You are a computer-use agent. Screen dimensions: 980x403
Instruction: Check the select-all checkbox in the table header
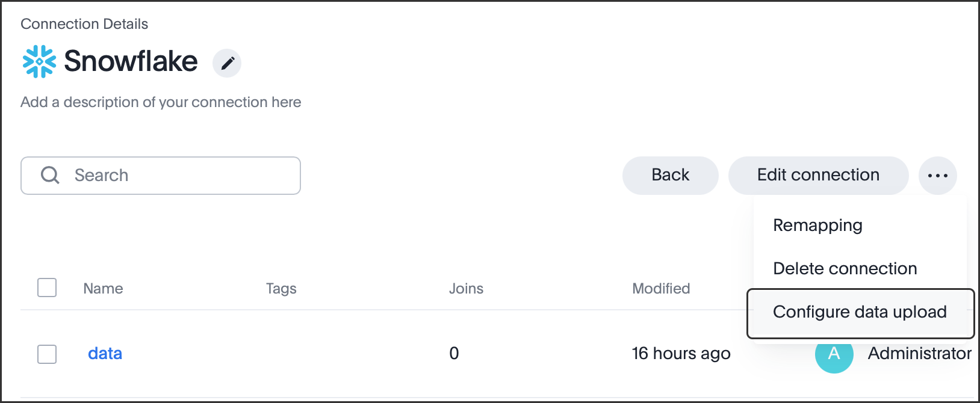tap(46, 288)
